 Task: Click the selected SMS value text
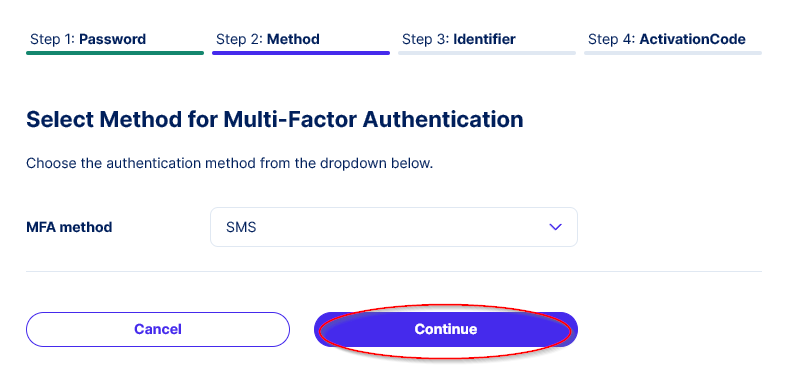[241, 228]
